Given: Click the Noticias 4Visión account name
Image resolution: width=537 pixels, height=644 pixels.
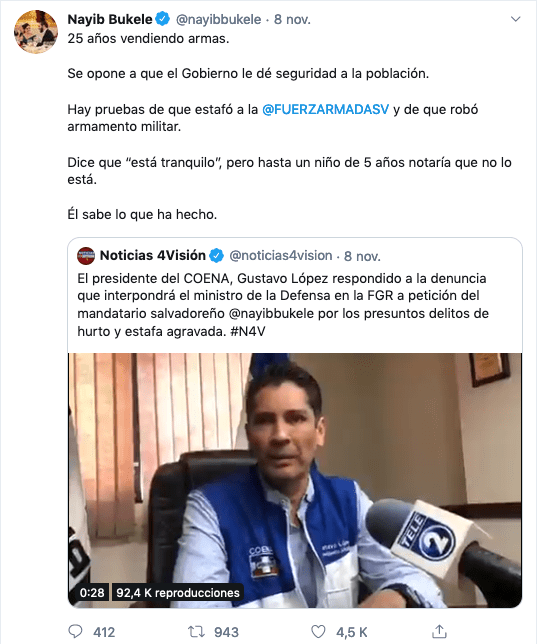Looking at the screenshot, I should coord(152,255).
